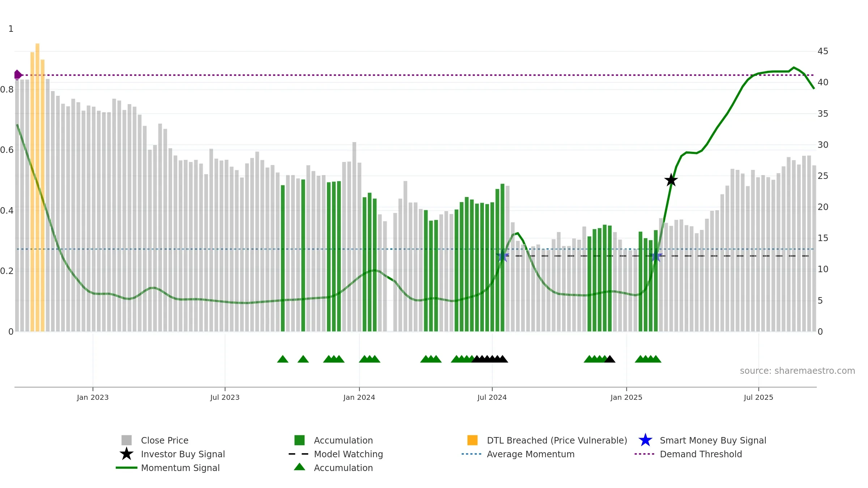Viewport: 868px width, 488px height.
Task: Toggle Momentum Signal legend entry
Action: 168,468
